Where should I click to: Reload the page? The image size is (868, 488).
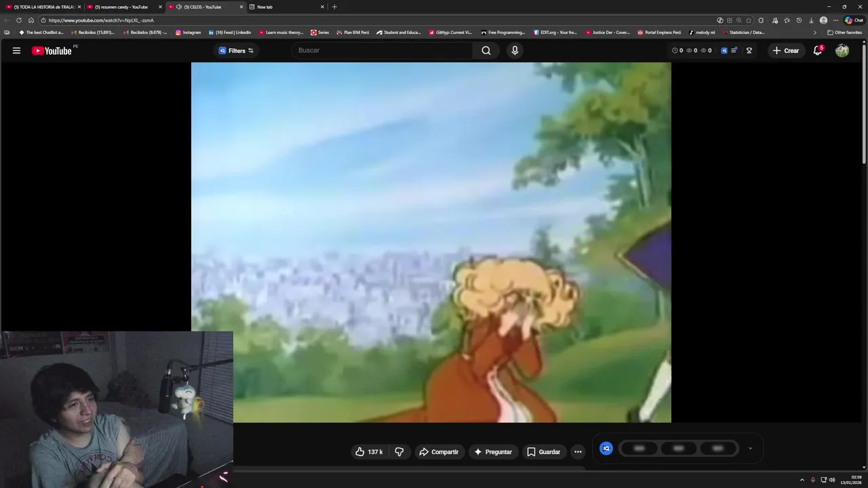pyautogui.click(x=19, y=20)
